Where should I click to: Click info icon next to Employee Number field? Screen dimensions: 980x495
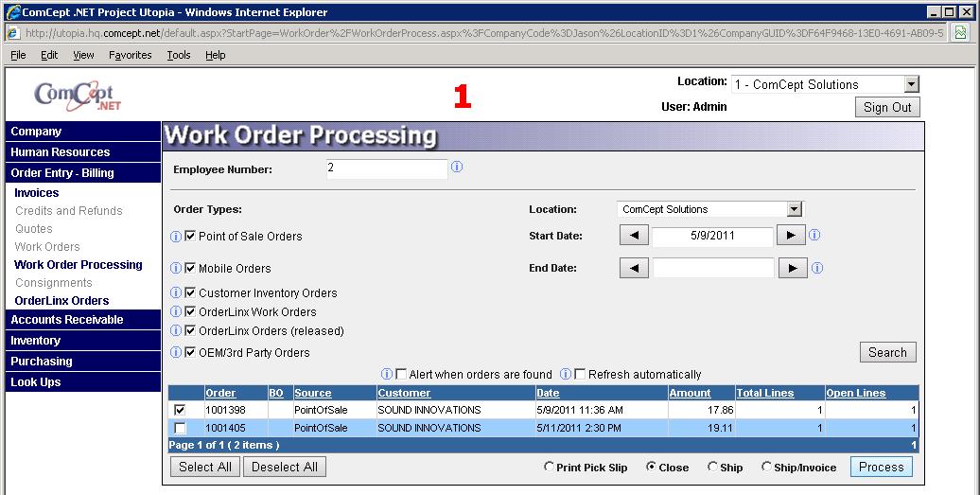[457, 168]
